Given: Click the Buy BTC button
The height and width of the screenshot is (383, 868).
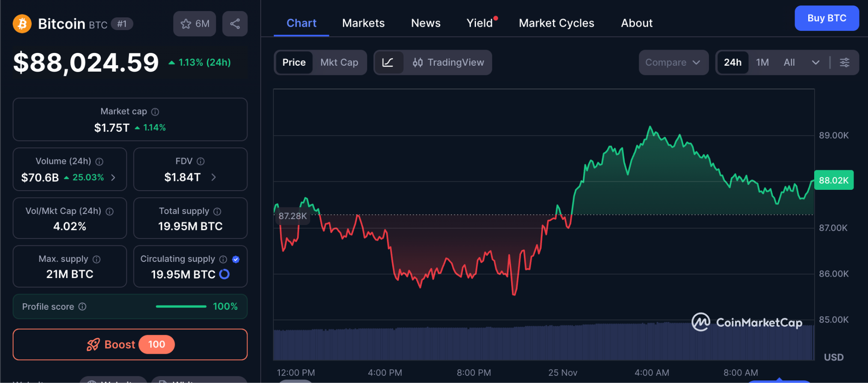Looking at the screenshot, I should [x=826, y=18].
